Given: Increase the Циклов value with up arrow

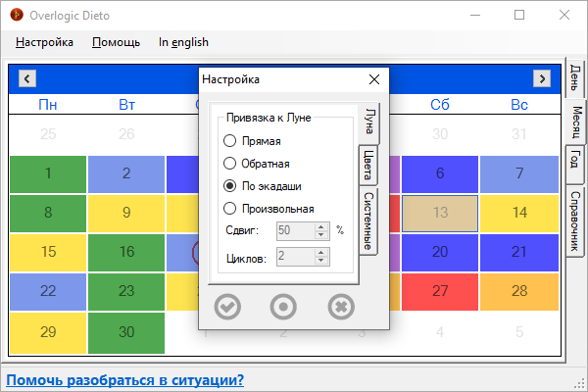Looking at the screenshot, I should (321, 253).
